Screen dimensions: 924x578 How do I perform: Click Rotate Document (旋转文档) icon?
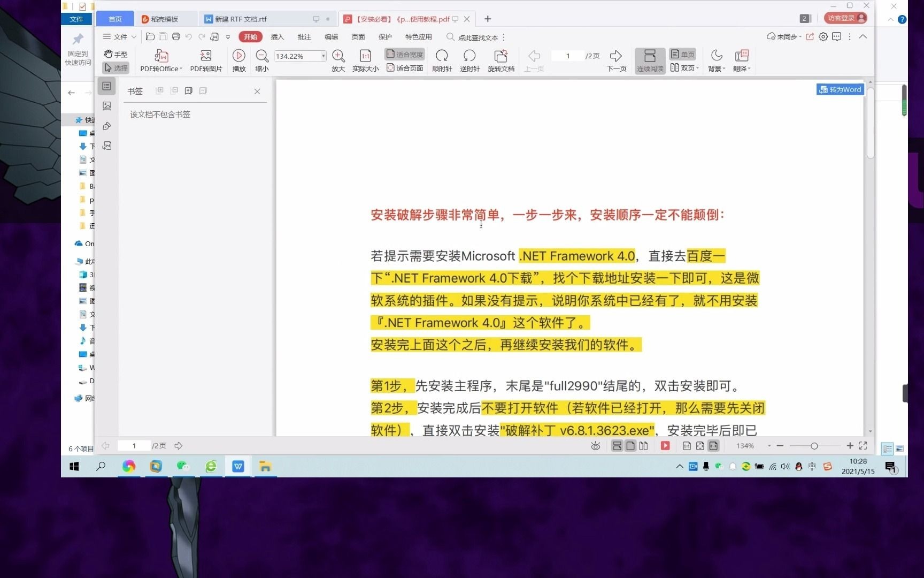tap(500, 56)
